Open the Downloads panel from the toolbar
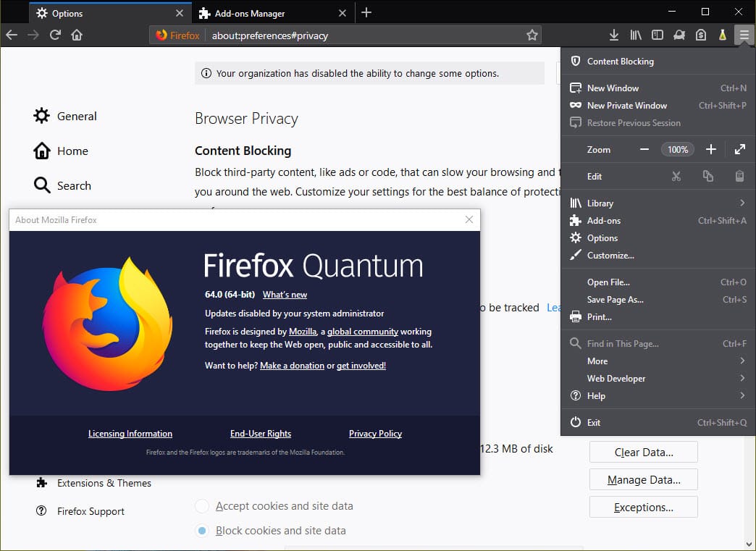 (613, 34)
